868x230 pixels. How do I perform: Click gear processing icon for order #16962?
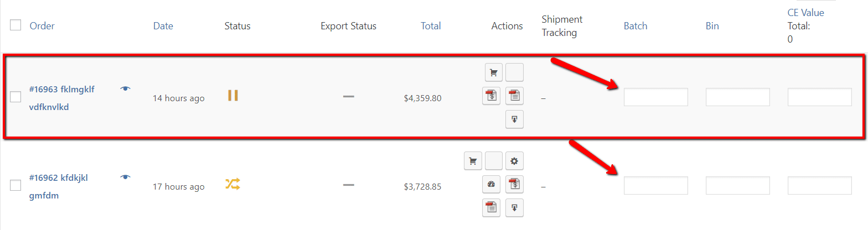click(514, 161)
